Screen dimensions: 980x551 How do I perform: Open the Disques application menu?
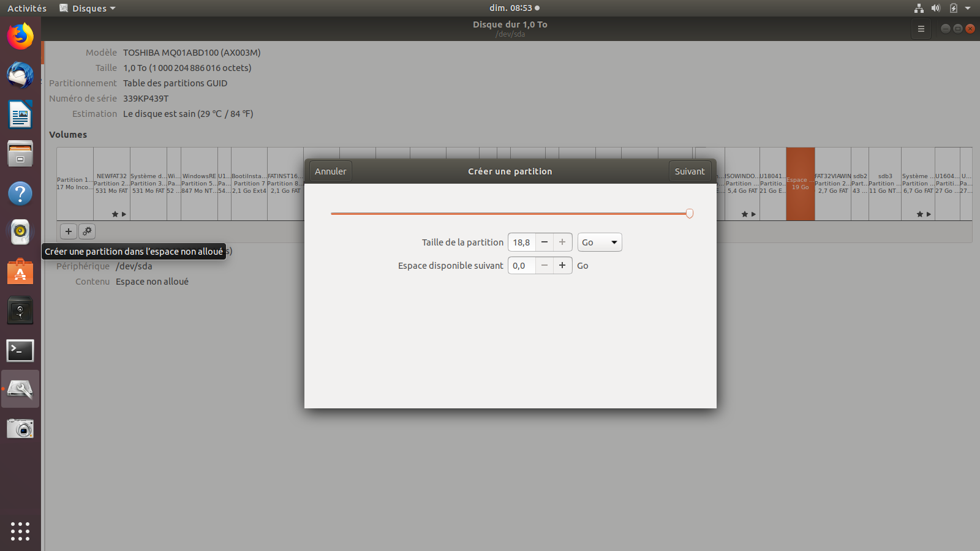click(x=88, y=8)
